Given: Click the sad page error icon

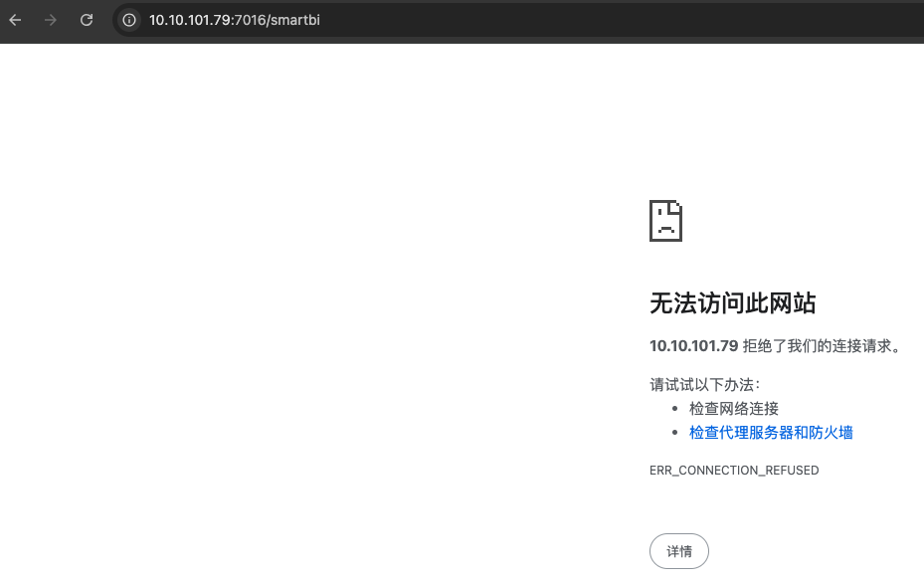Looking at the screenshot, I should click(665, 221).
